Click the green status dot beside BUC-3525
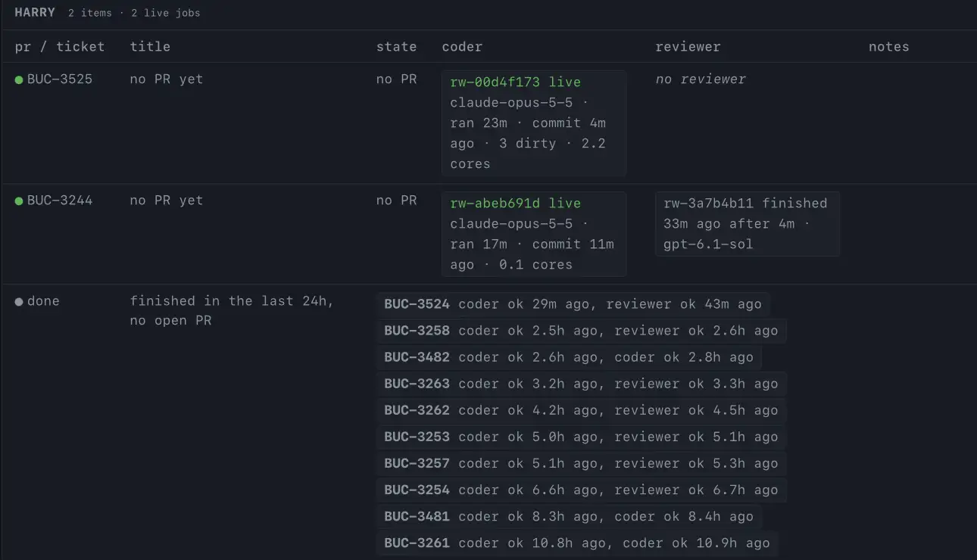 point(19,79)
